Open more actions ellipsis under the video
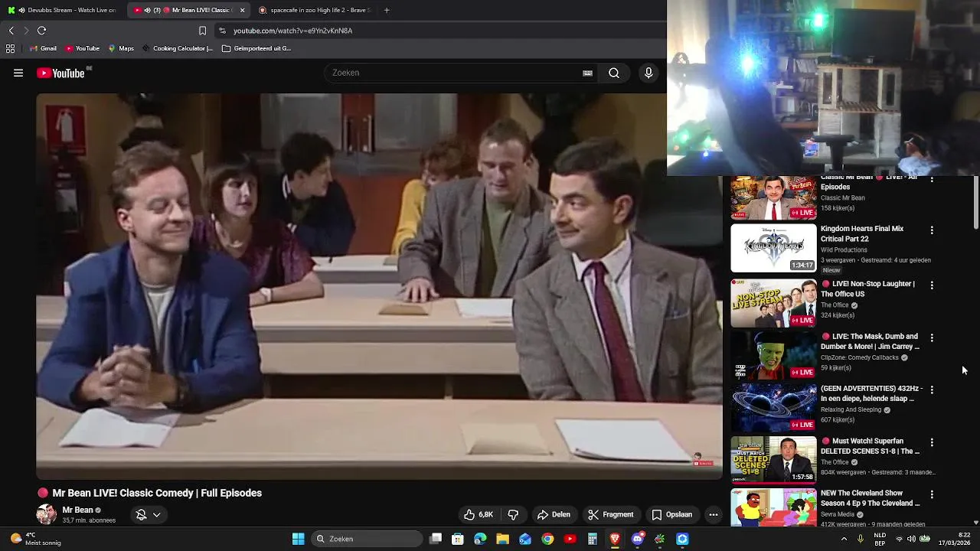This screenshot has height=551, width=980. 713,514
